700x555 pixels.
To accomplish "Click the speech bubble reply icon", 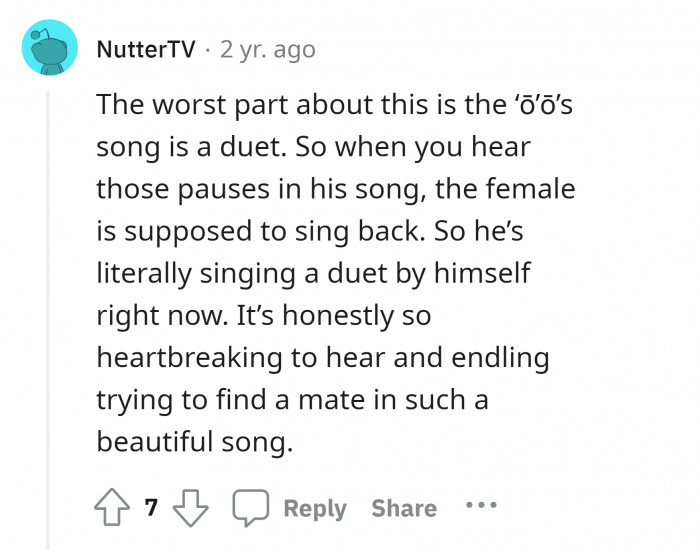I will point(249,508).
